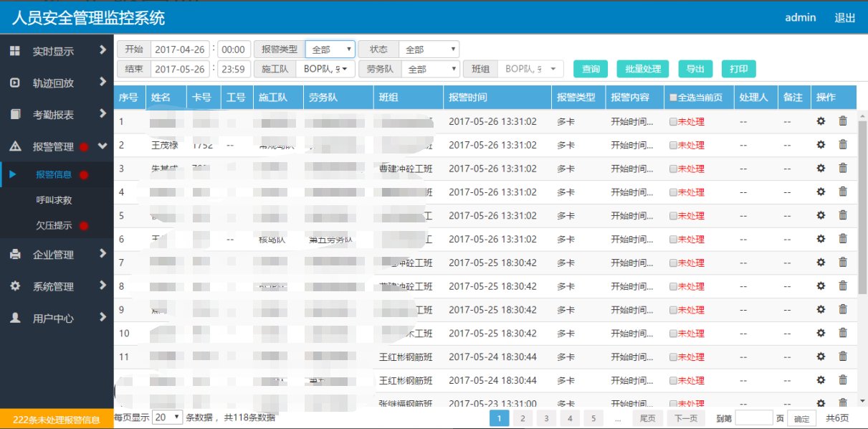Click the 企业管理 printer icon
The width and height of the screenshot is (868, 429).
(x=15, y=254)
